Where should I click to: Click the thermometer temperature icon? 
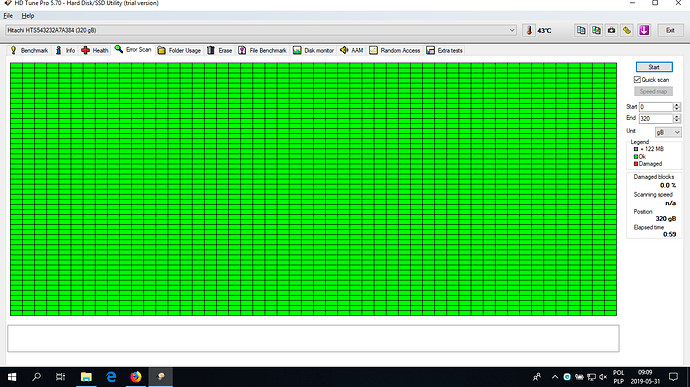pos(529,30)
